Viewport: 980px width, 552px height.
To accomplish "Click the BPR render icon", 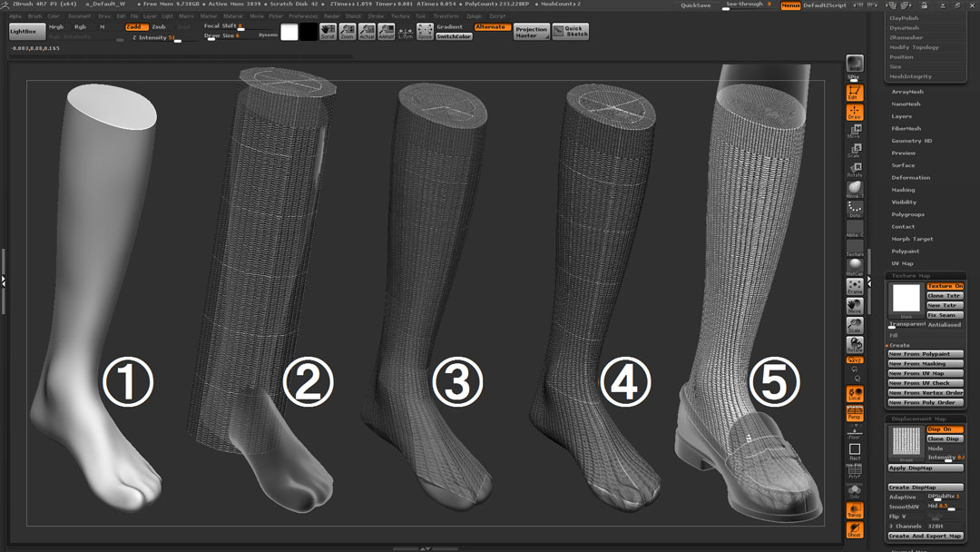I will coord(855,64).
